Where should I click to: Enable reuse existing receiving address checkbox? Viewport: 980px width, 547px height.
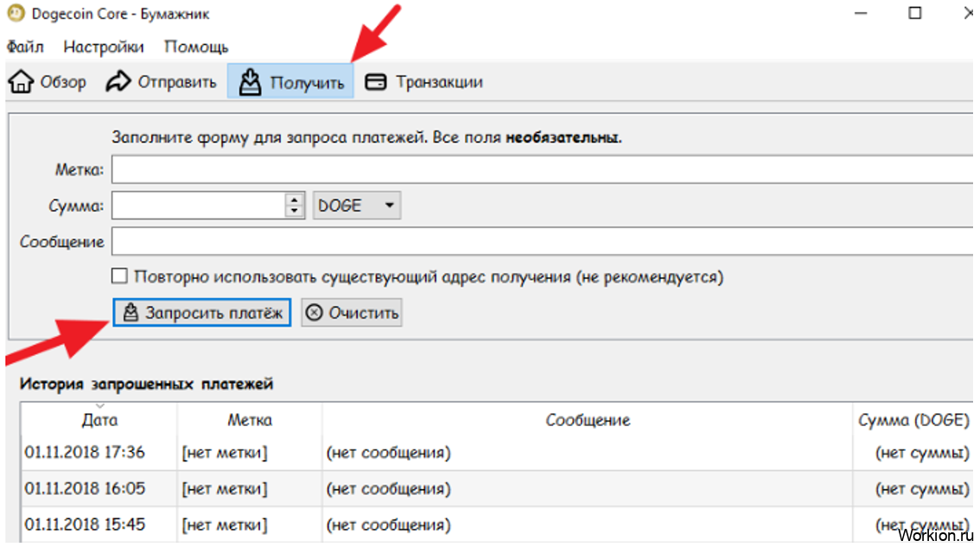(x=119, y=276)
